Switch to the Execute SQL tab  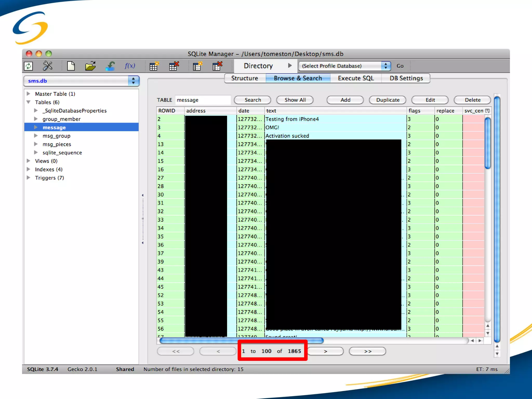(356, 78)
